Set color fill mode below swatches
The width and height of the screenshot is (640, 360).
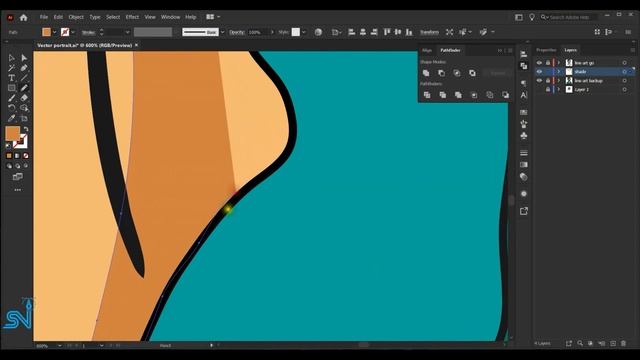pos(9,156)
